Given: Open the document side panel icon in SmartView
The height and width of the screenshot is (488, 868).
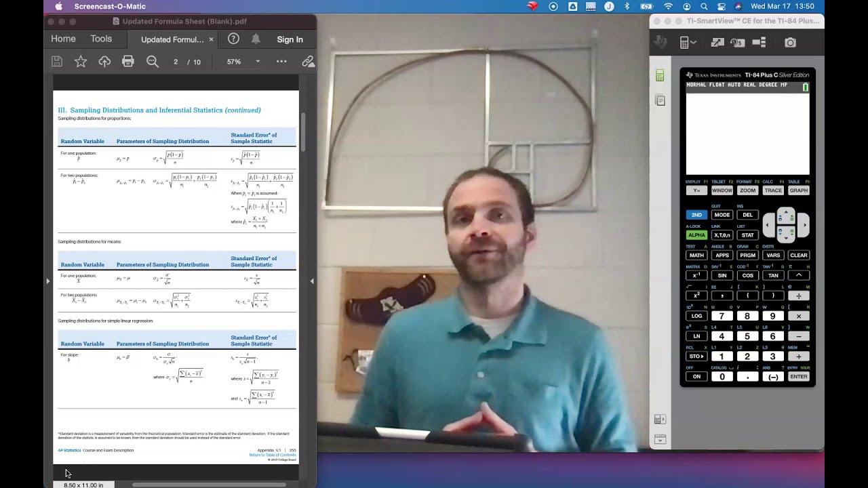Looking at the screenshot, I should coord(660,100).
